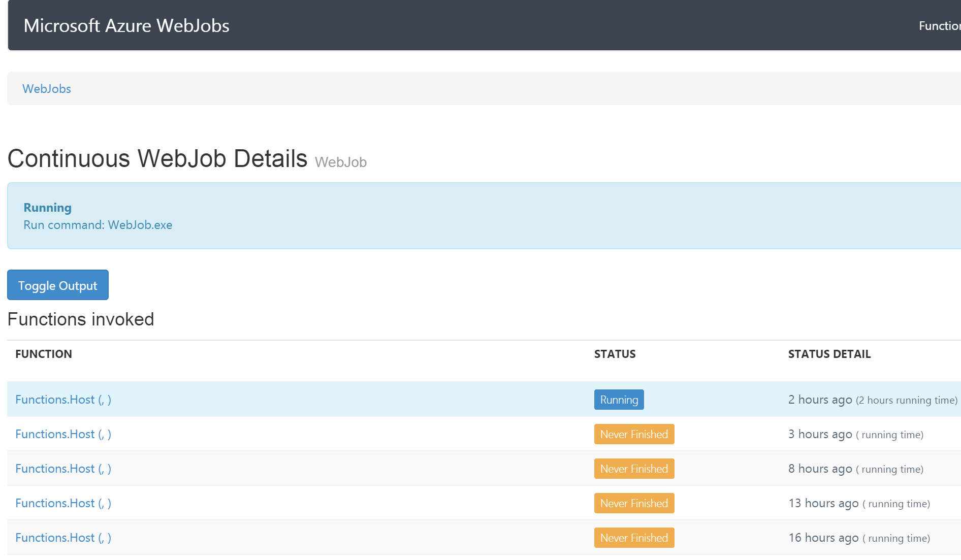This screenshot has height=560, width=961.
Task: Click the '8 hours ago' status detail
Action: pos(820,469)
